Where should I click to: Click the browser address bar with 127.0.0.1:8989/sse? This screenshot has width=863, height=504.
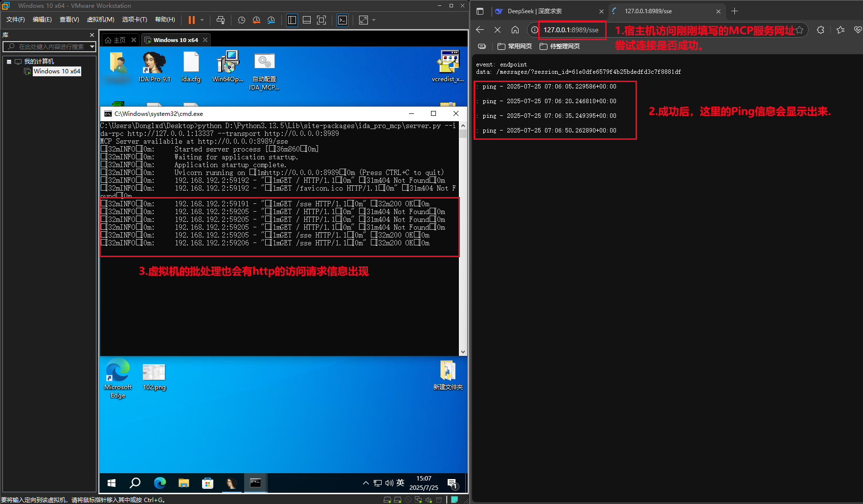(x=571, y=30)
